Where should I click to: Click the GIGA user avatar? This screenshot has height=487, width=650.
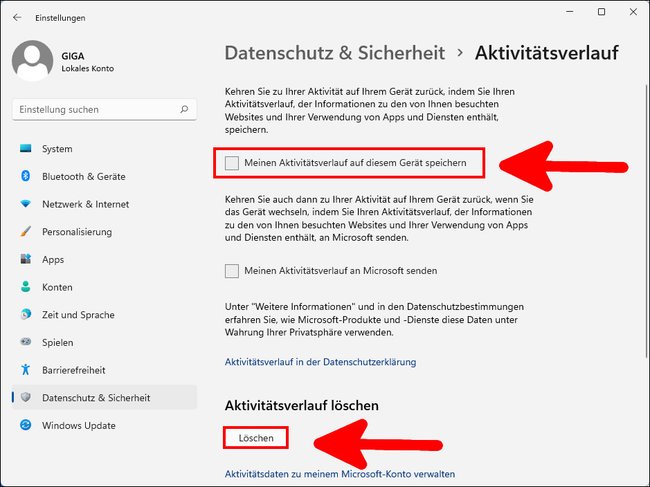(x=32, y=61)
